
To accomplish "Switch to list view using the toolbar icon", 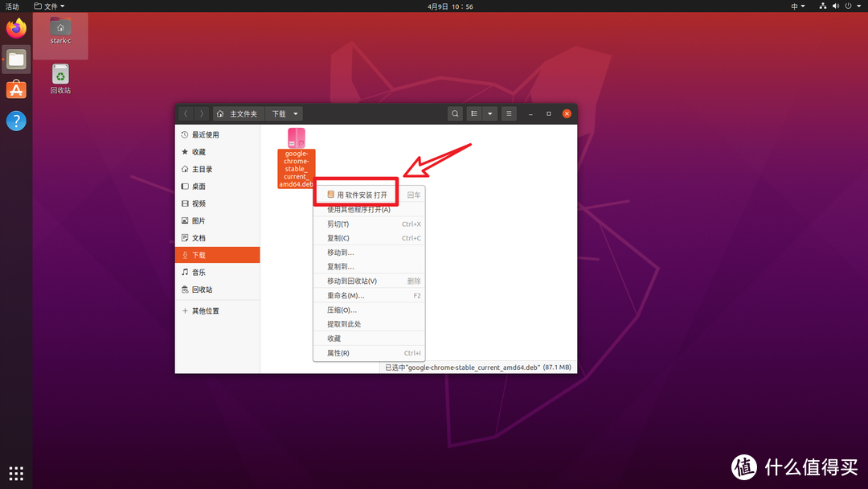I will coord(473,113).
